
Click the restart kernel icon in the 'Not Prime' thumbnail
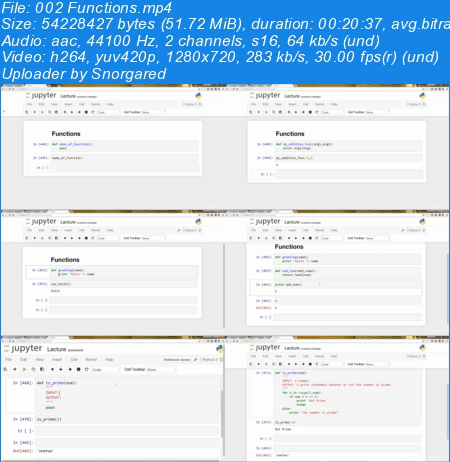pyautogui.click(x=317, y=364)
